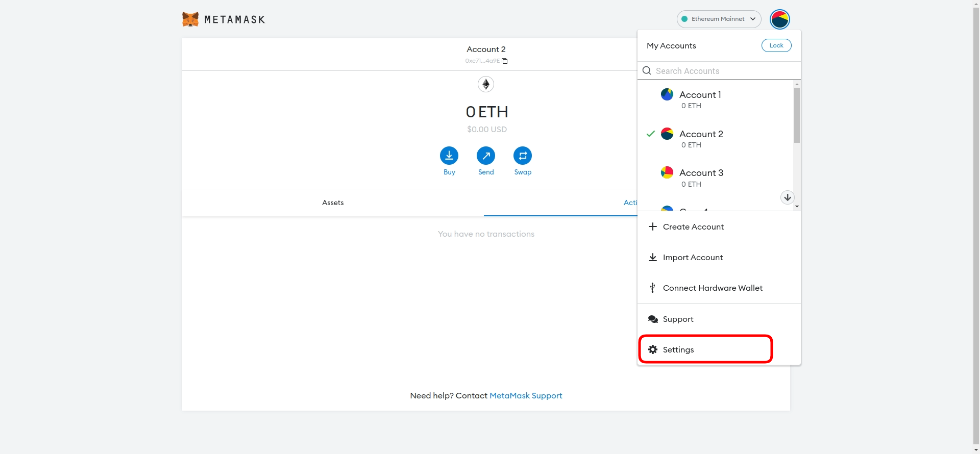The height and width of the screenshot is (454, 980).
Task: Click the Ethereum token logo
Action: [485, 84]
